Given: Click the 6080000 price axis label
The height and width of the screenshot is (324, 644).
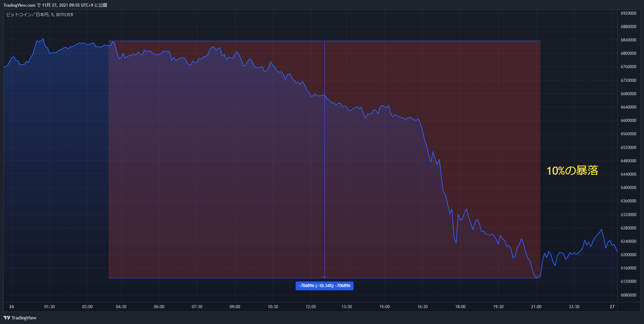Looking at the screenshot, I should pyautogui.click(x=629, y=295).
